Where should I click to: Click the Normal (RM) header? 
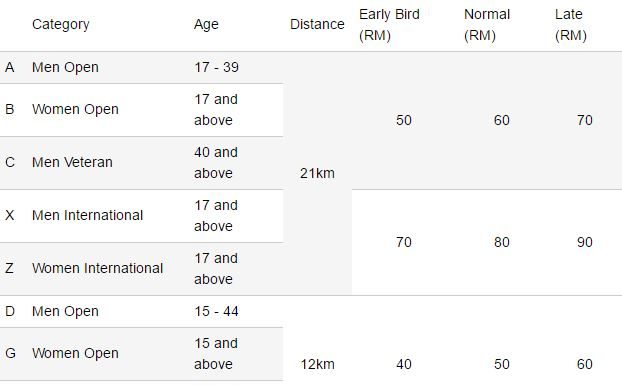[x=487, y=25]
